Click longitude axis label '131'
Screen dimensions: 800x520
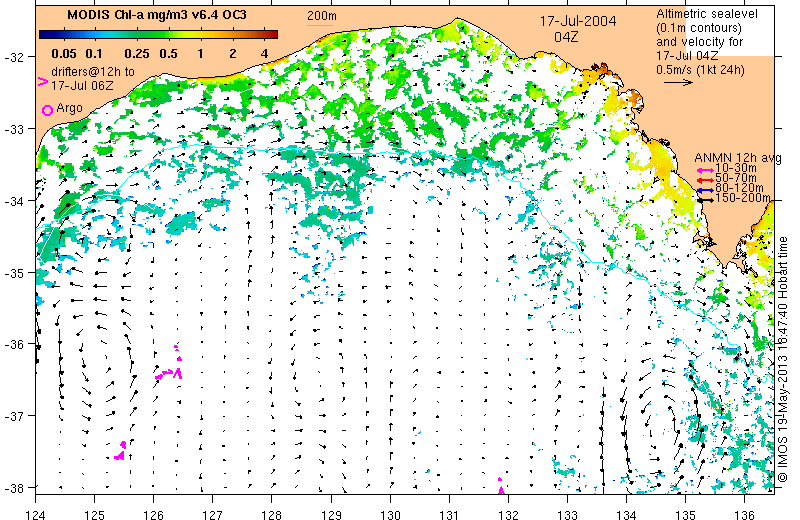(449, 514)
